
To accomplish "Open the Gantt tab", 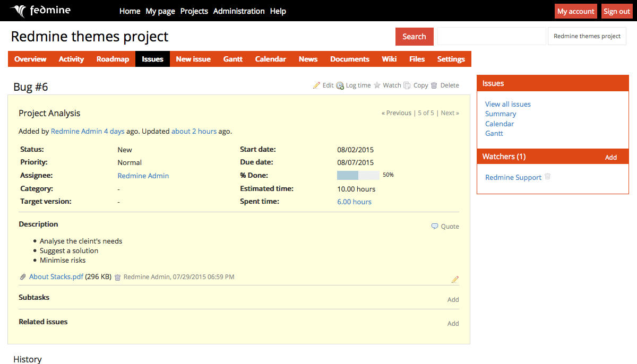I will 233,59.
